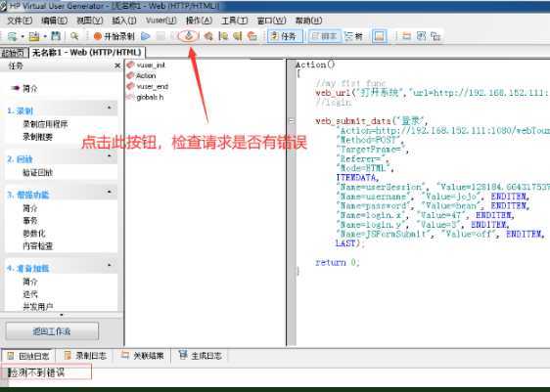Click the insert end transaction icon
This screenshot has height=392, width=550.
pyautogui.click(x=238, y=36)
